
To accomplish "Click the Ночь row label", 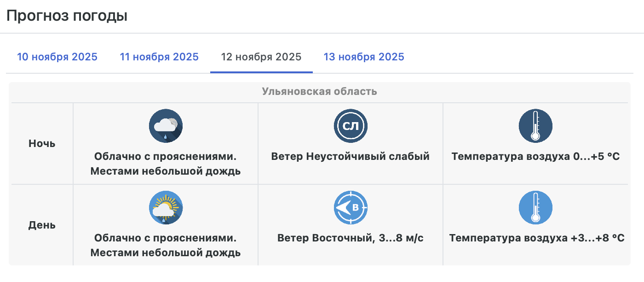I will point(42,143).
